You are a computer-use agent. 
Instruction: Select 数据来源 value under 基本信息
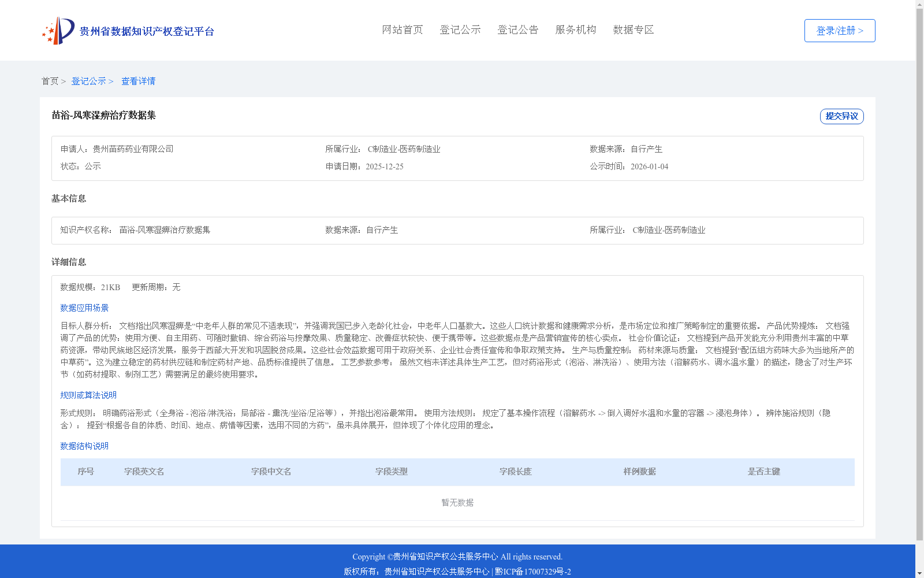(382, 230)
